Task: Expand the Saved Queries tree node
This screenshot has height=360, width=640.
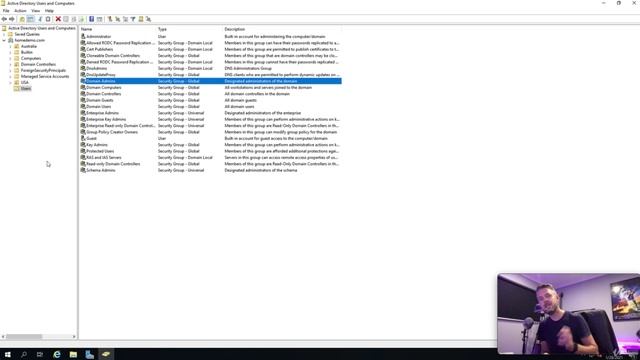Action: coord(4,34)
